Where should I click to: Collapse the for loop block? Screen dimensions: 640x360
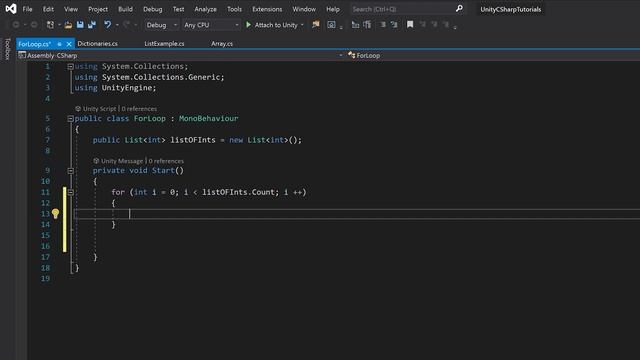[70, 192]
